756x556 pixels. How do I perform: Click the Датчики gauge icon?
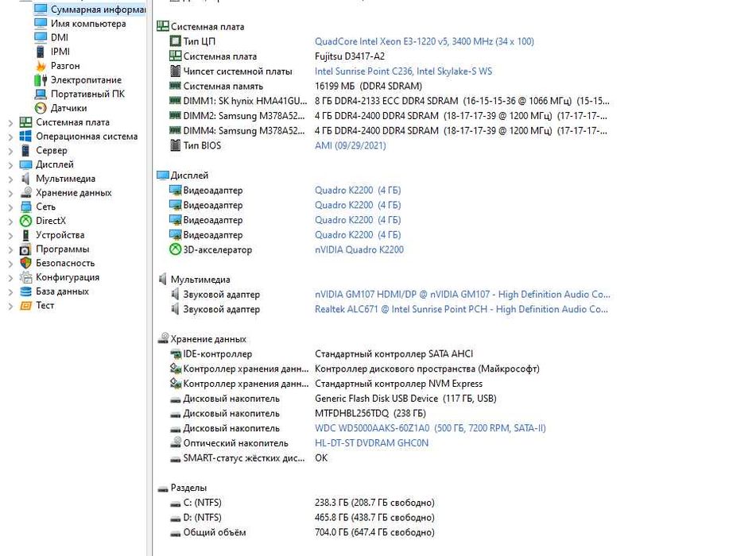tap(41, 108)
